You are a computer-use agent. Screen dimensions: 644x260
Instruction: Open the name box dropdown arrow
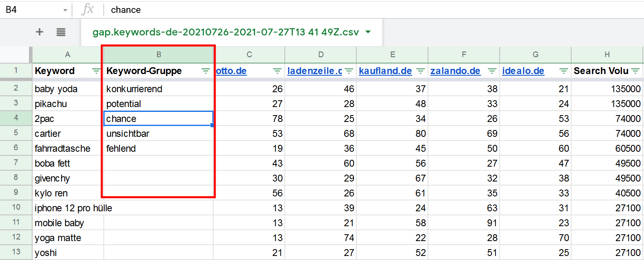tap(65, 10)
